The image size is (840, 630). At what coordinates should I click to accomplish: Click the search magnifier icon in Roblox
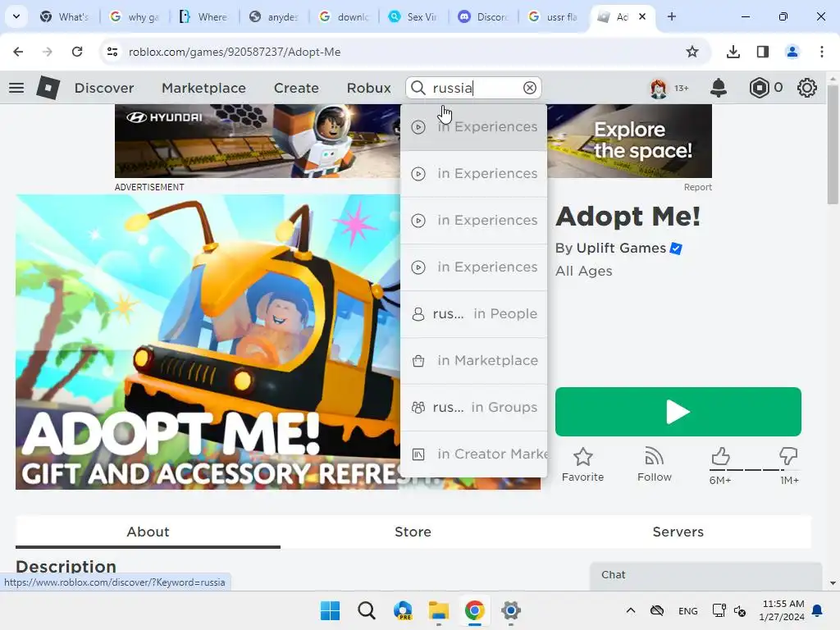[x=418, y=88]
